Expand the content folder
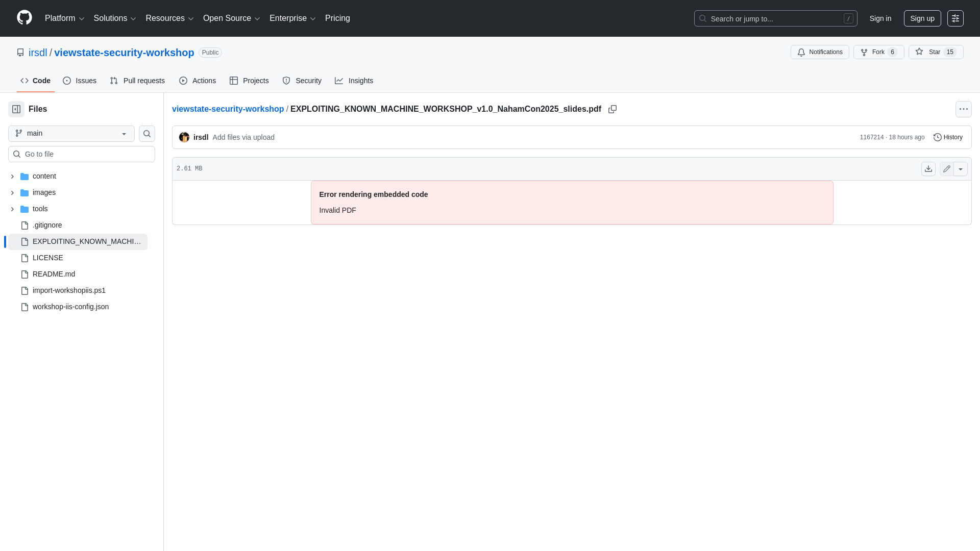This screenshot has width=980, height=551. (x=12, y=176)
